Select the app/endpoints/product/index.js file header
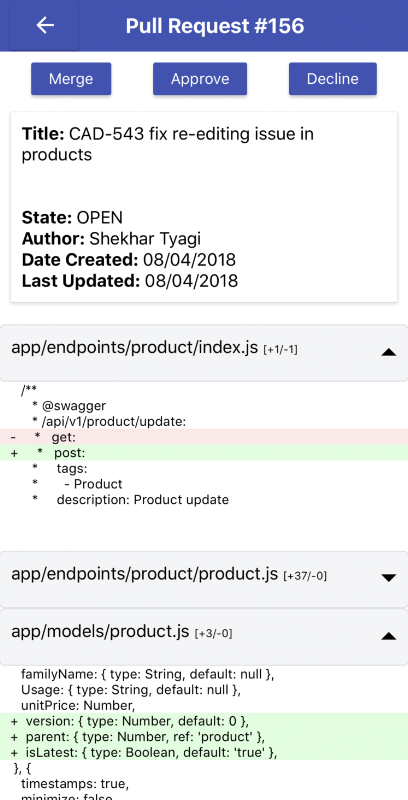This screenshot has width=408, height=800. 204,353
